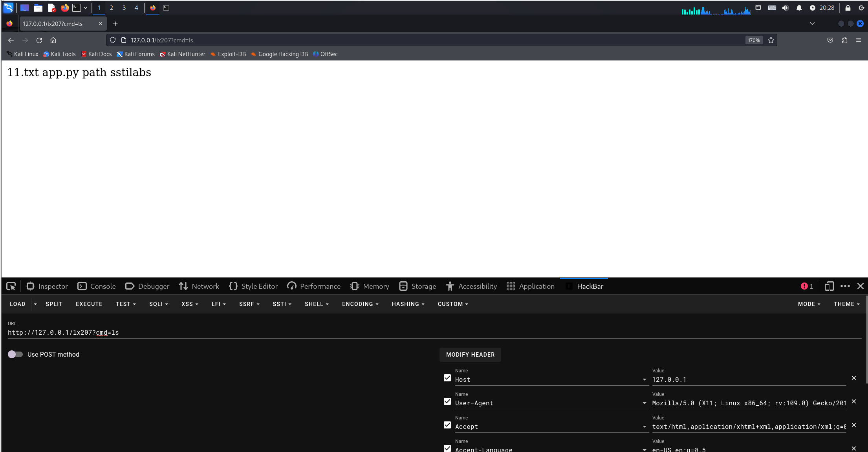Screen dimensions: 868x452
Task: Open responsive design mode icon
Action: (829, 286)
